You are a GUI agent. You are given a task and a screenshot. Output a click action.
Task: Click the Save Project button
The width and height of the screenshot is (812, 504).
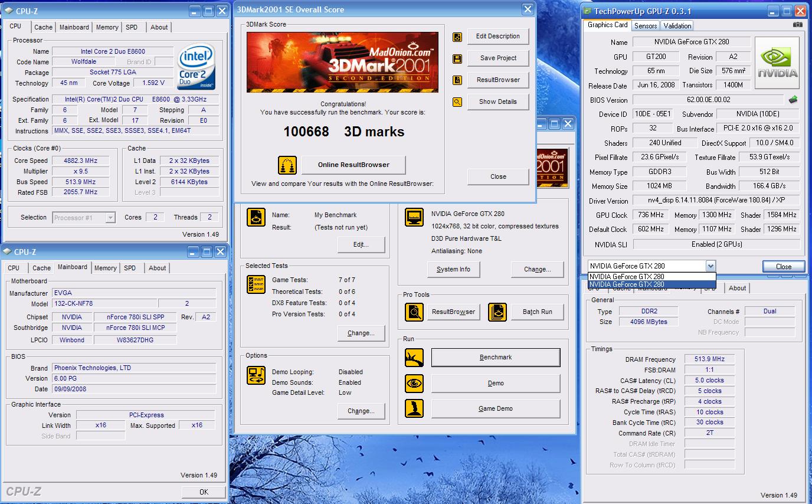[498, 58]
